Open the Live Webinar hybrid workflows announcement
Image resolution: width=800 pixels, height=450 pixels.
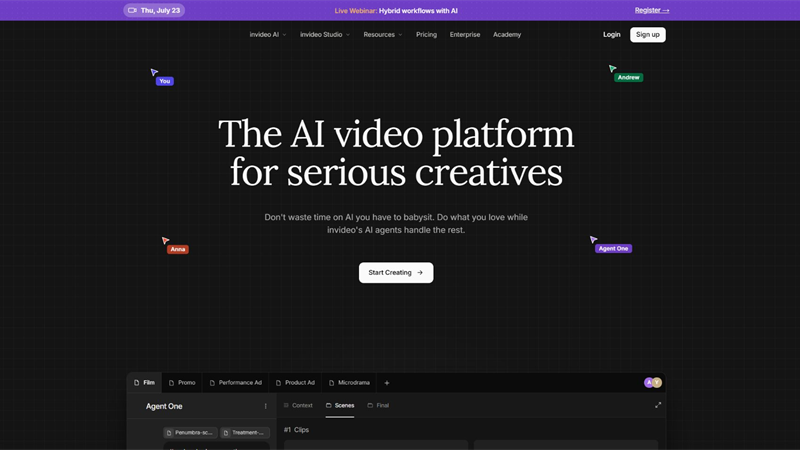coord(396,11)
